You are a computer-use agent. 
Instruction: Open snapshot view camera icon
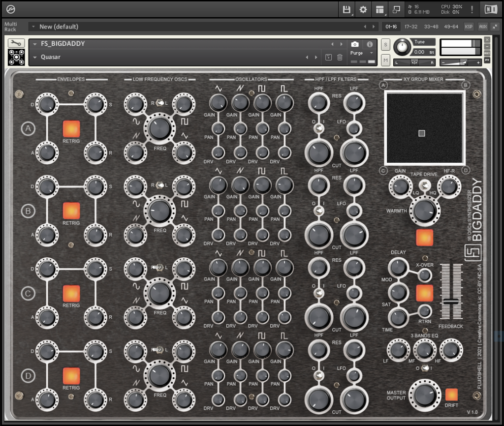click(355, 44)
